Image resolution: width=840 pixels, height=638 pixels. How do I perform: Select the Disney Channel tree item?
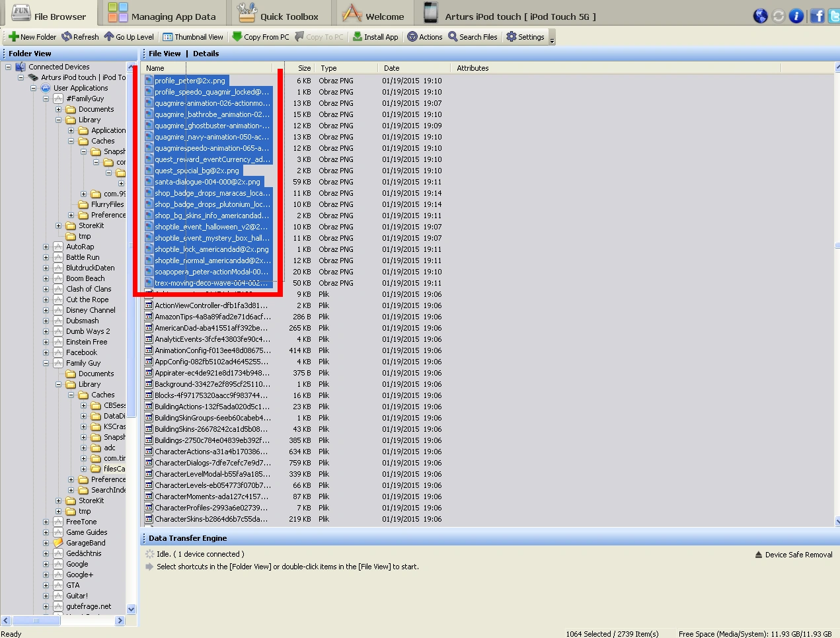coord(91,310)
